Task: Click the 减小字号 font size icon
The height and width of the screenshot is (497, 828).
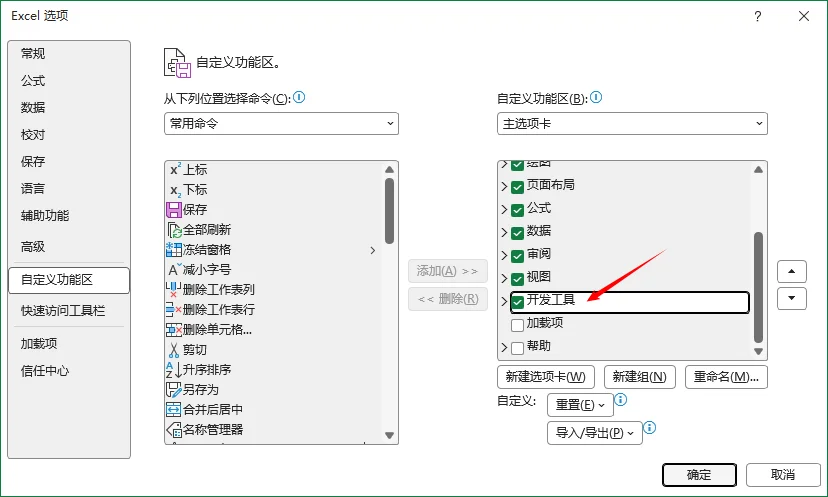Action: pos(174,269)
